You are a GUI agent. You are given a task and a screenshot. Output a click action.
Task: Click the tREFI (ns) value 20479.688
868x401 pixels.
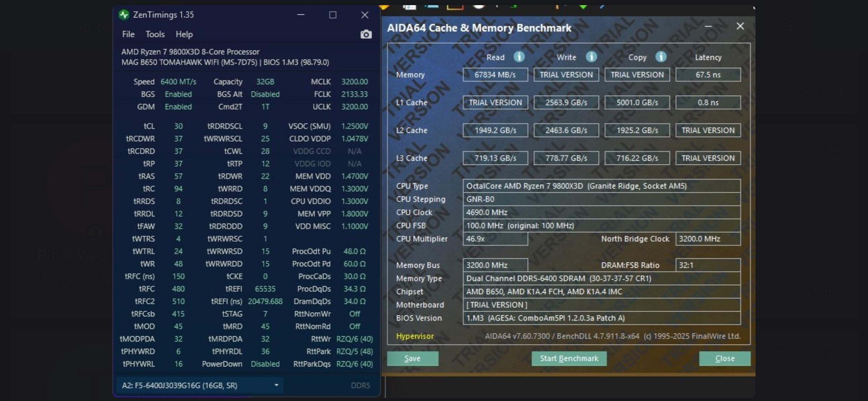265,302
